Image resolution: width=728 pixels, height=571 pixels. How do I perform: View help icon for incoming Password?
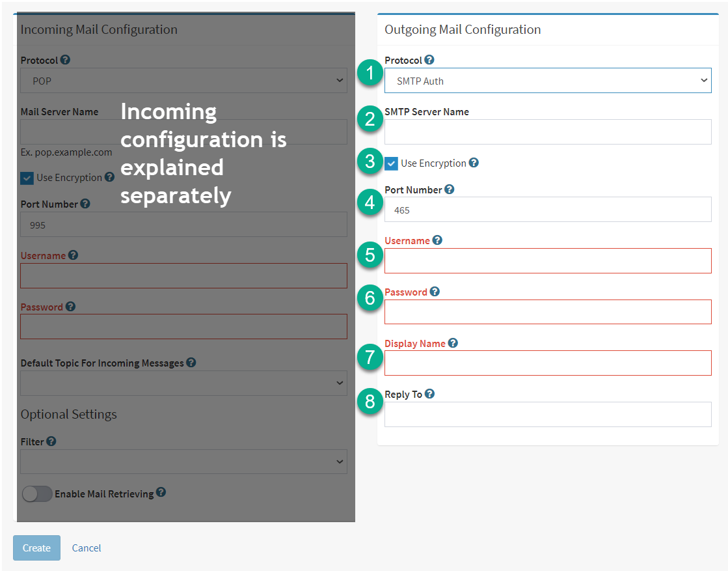coord(70,307)
